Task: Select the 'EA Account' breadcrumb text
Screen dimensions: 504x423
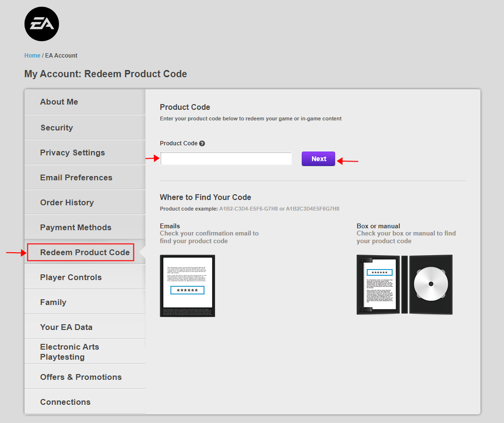Action: click(x=61, y=56)
